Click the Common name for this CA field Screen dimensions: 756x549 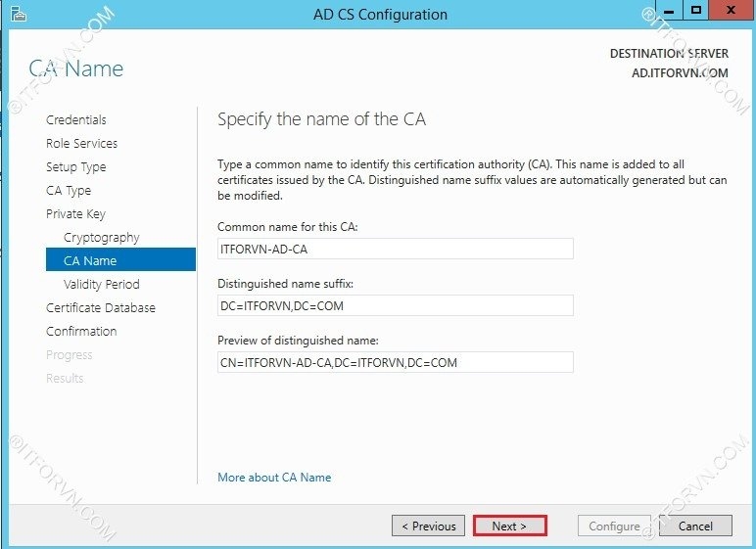(x=395, y=250)
